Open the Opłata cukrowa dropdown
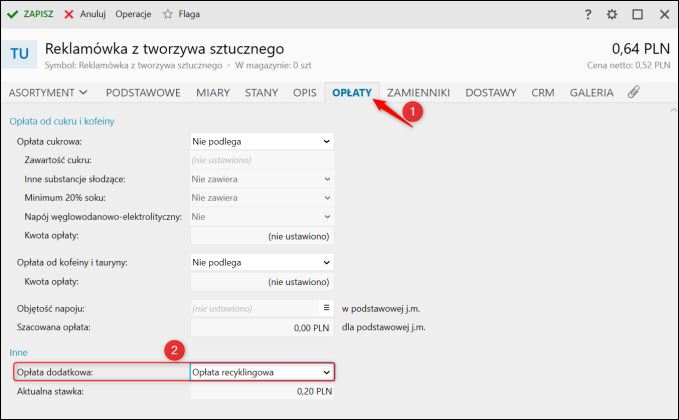The image size is (679, 420). pyautogui.click(x=262, y=142)
